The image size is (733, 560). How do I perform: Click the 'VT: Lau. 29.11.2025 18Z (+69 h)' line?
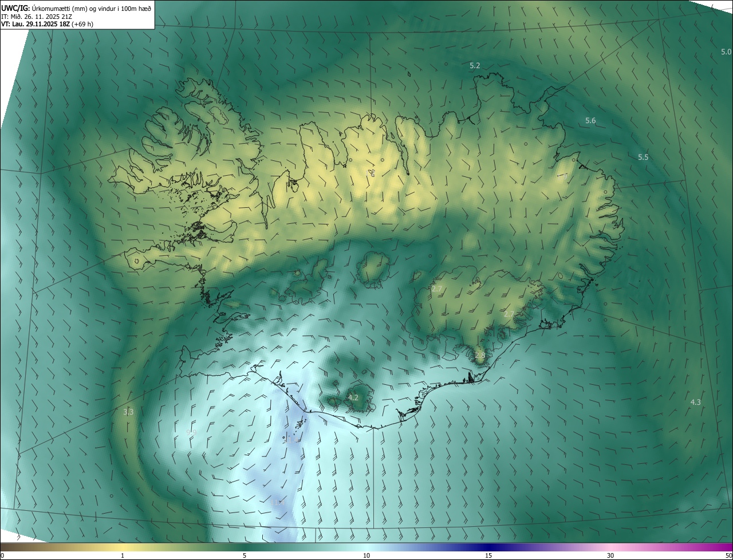click(48, 24)
